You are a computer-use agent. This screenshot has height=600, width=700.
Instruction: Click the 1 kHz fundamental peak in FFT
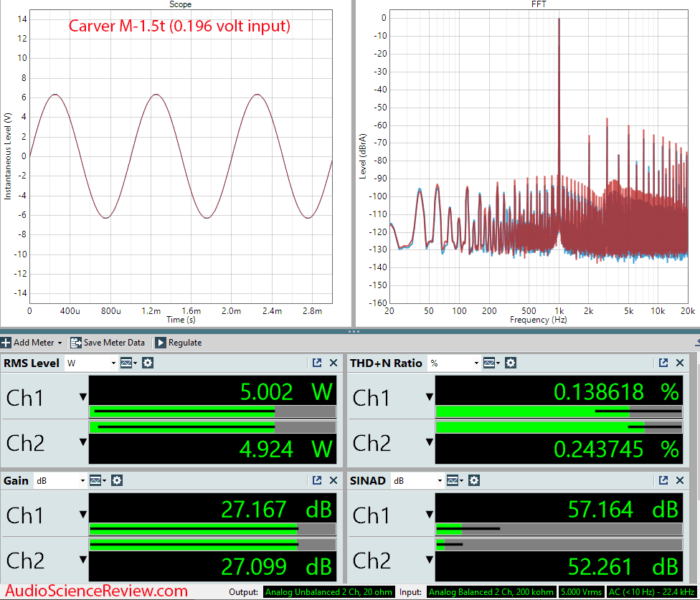coord(559,125)
